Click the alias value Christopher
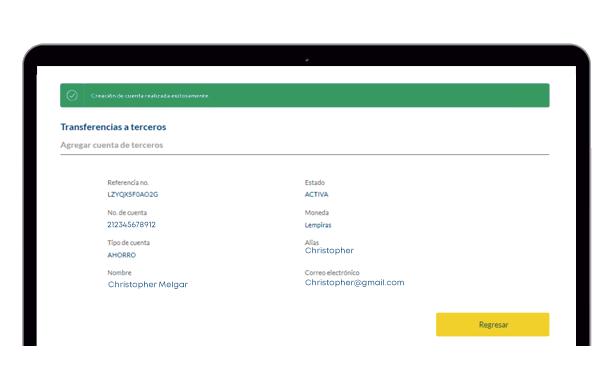The width and height of the screenshot is (612, 375). [x=329, y=251]
